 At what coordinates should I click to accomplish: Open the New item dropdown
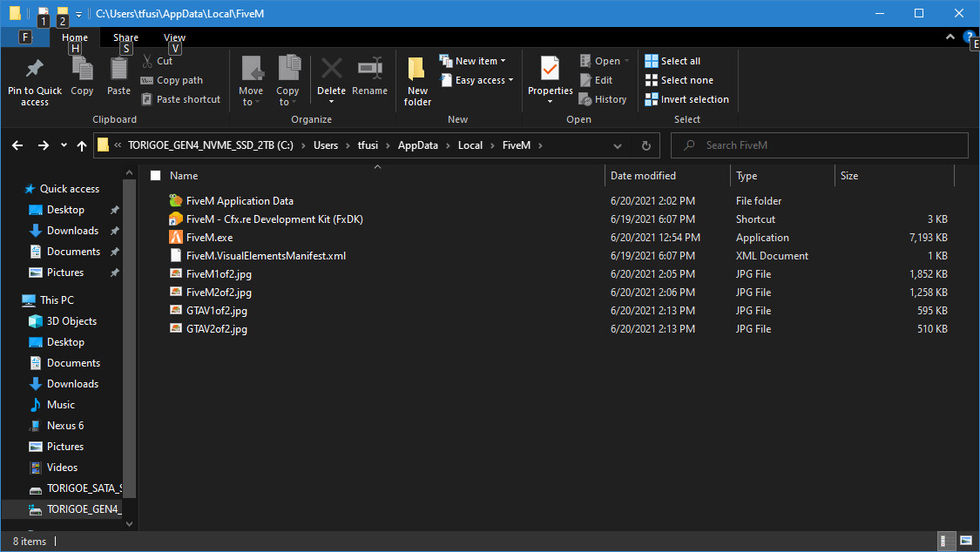click(472, 61)
